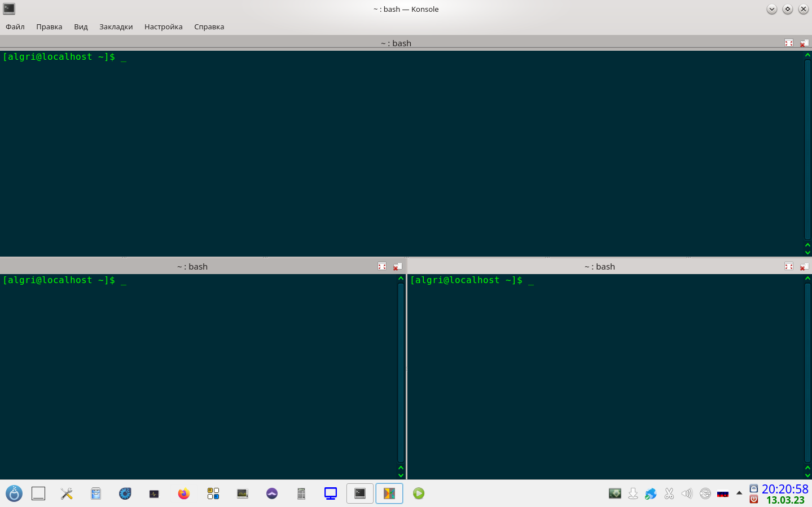Open the calculator from the taskbar
The width and height of the screenshot is (812, 507).
(x=301, y=493)
